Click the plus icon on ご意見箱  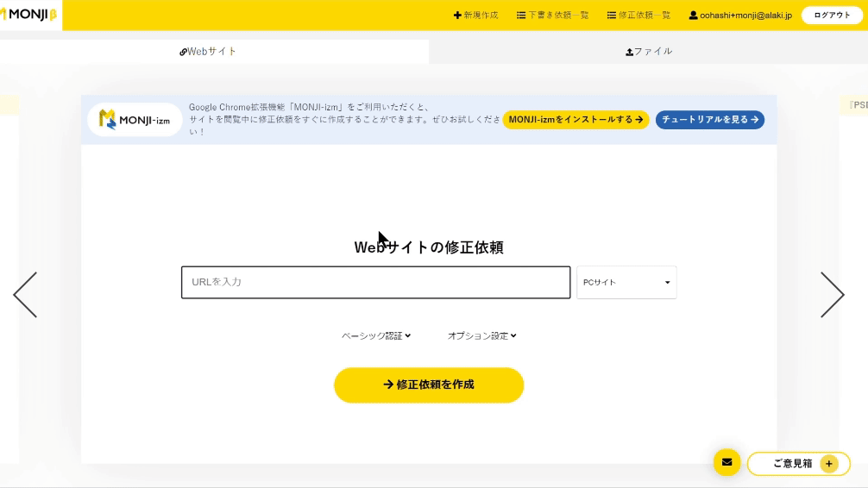[x=829, y=464]
